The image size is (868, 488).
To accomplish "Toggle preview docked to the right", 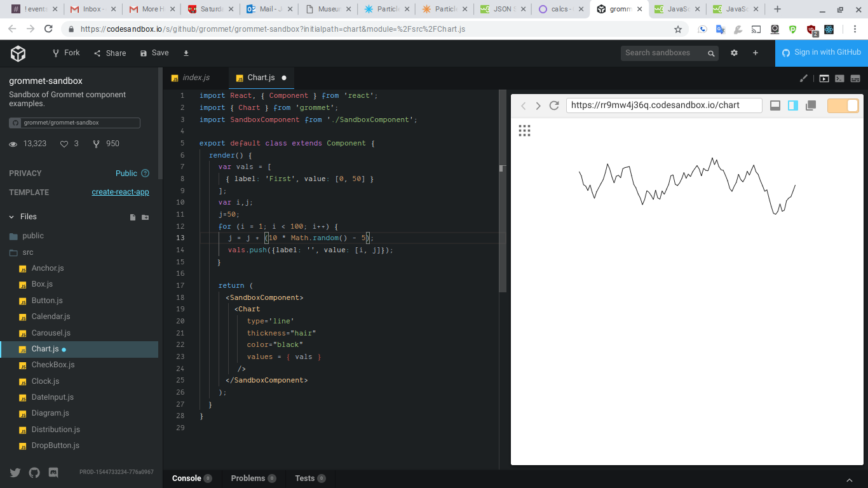I will click(x=792, y=105).
